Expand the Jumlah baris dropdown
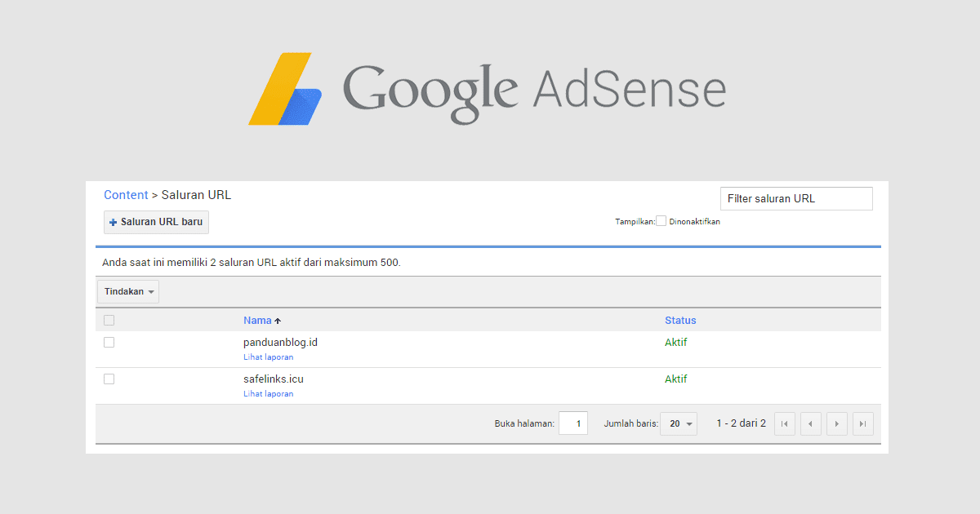 click(x=679, y=423)
